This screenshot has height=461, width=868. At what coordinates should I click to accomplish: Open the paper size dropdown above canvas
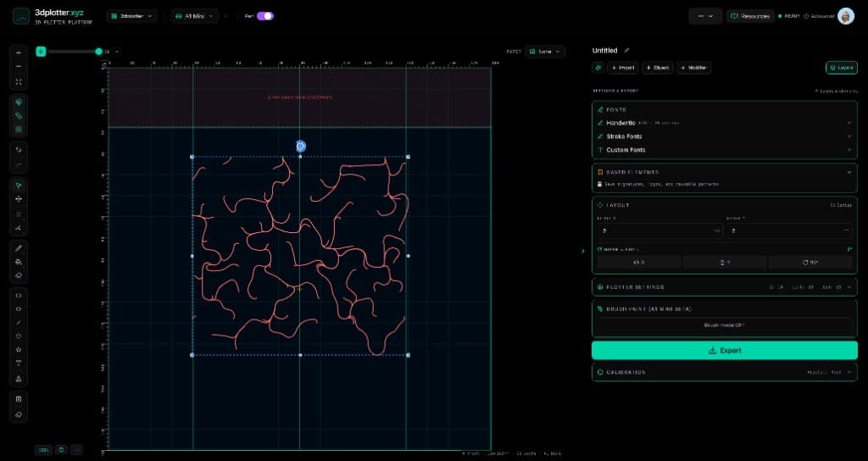545,52
